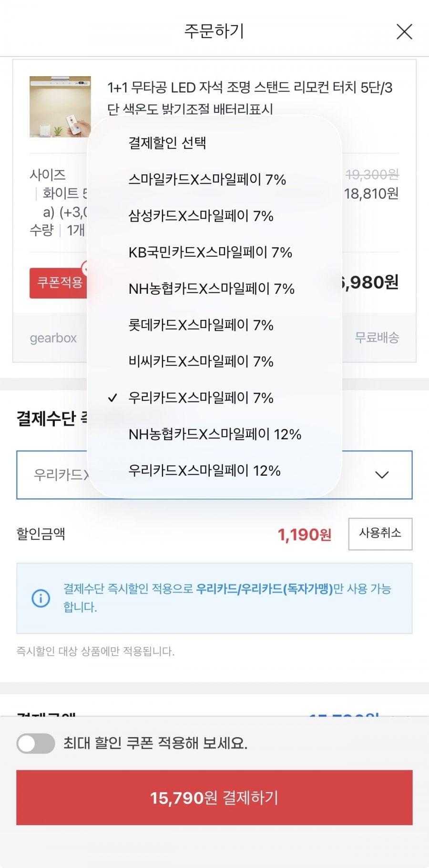Viewport: 429px width, 868px height.
Task: Click the checkmark beside 우리카드 7%
Action: click(x=112, y=398)
